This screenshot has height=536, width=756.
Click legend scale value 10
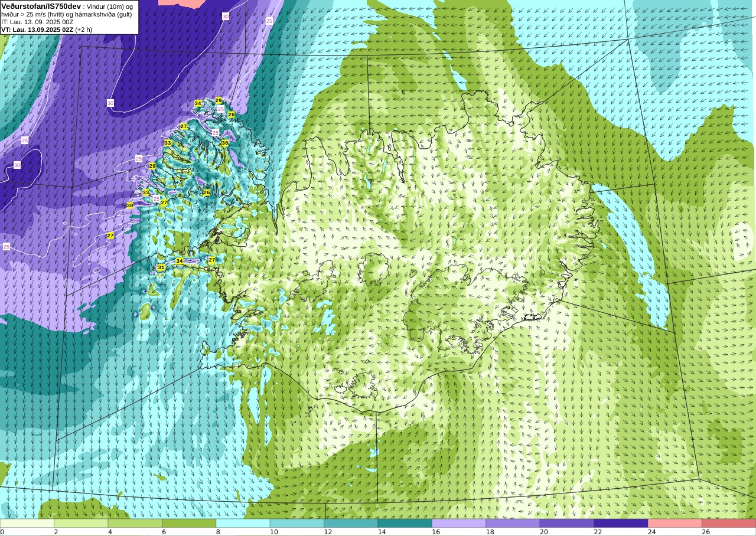[274, 532]
